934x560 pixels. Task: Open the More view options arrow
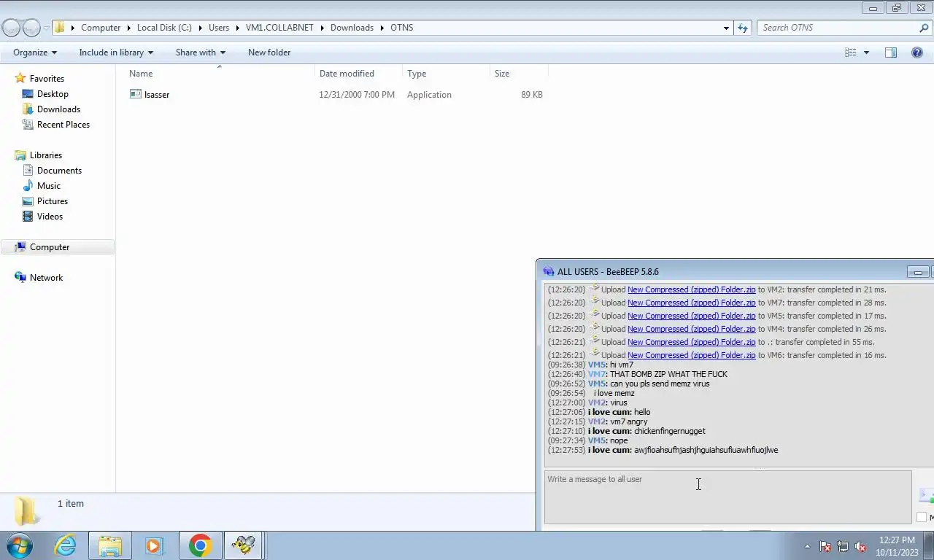tap(866, 52)
